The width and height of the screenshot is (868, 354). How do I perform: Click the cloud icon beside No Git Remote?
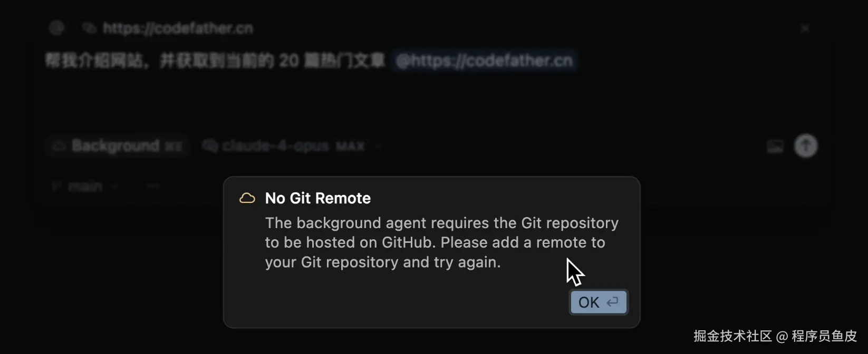tap(247, 199)
